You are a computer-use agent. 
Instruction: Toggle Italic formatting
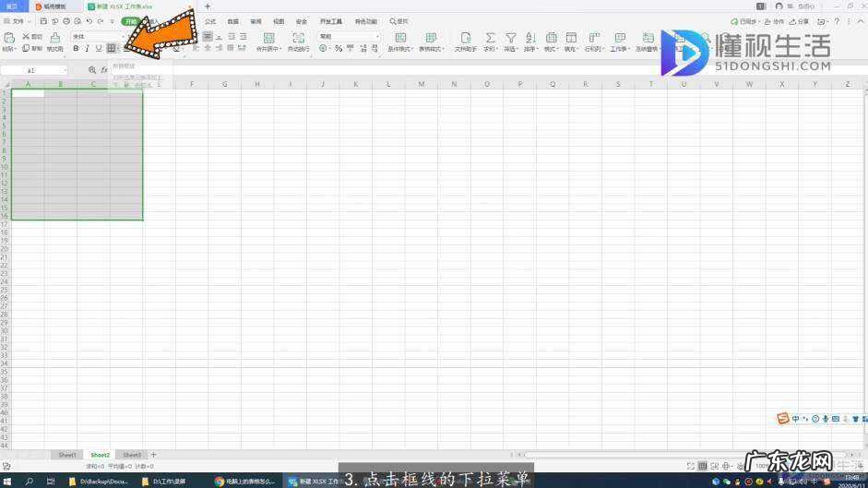(x=87, y=49)
